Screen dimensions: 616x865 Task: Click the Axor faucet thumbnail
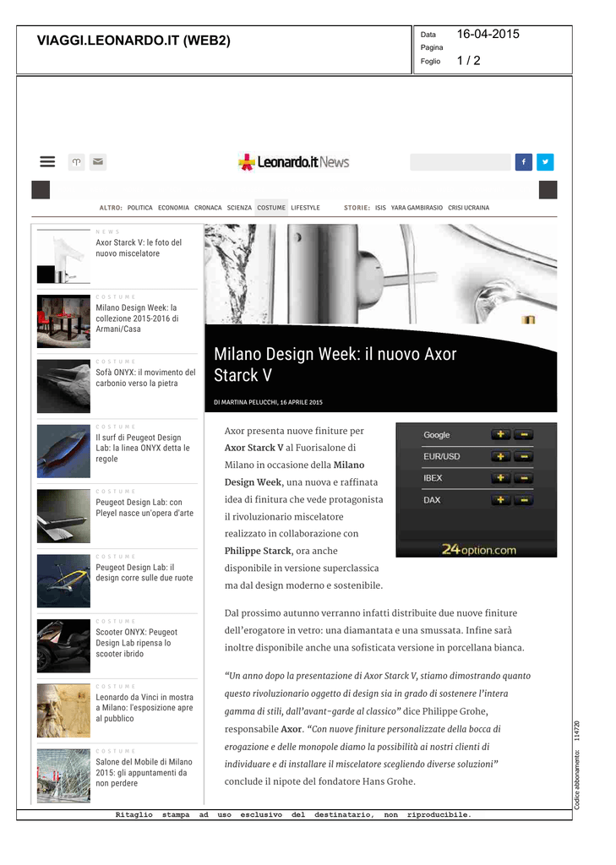[63, 257]
